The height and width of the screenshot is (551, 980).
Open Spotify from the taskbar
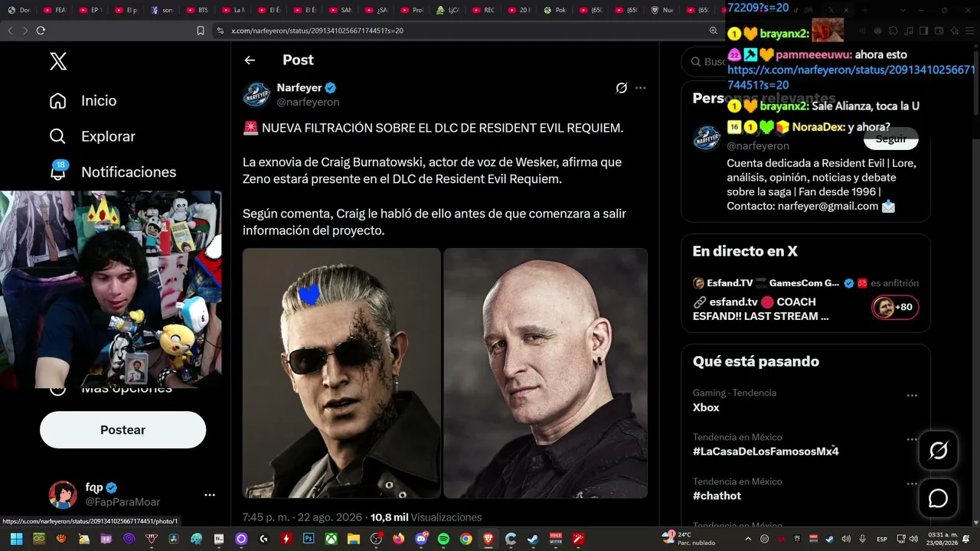point(443,539)
